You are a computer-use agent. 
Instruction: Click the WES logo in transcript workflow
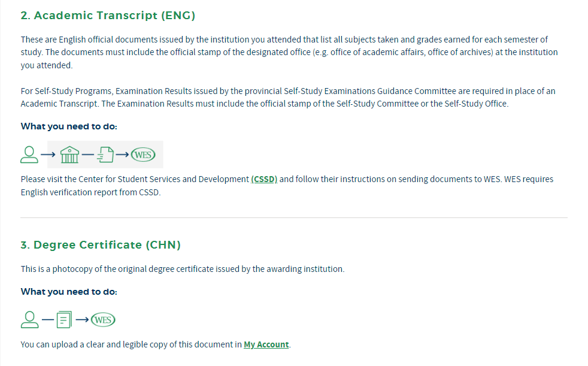[143, 155]
